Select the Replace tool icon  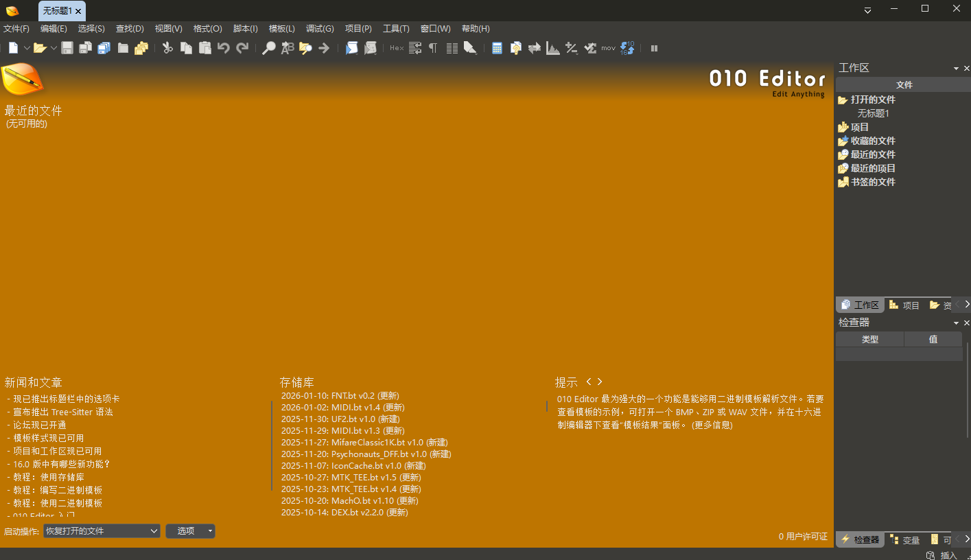(287, 48)
